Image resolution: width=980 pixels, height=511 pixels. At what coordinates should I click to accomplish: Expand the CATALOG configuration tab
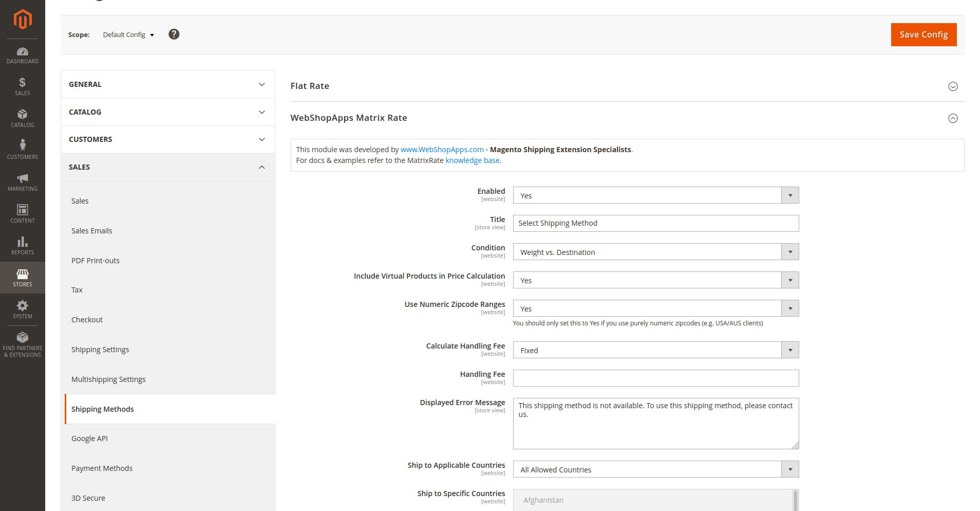[167, 112]
